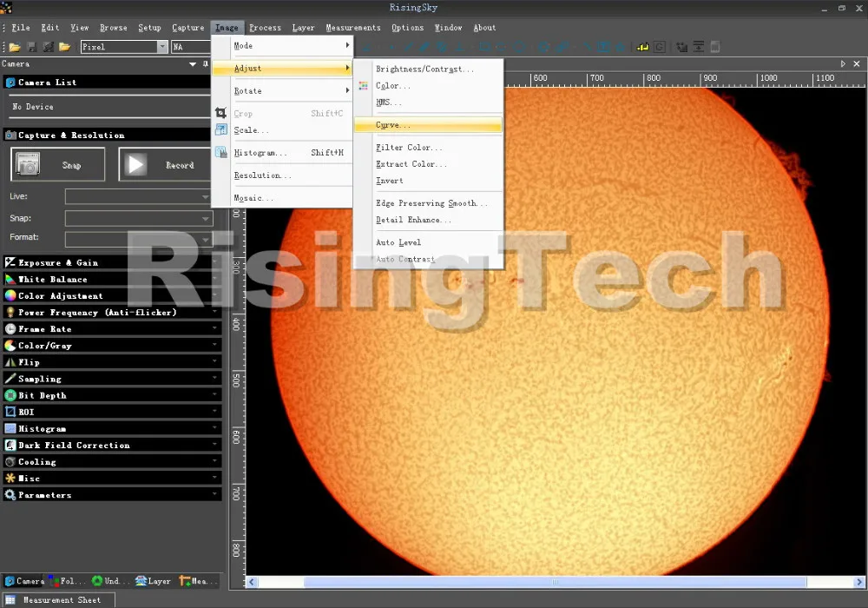The height and width of the screenshot is (608, 868).
Task: Click the Color adjust icon in the submenu
Action: pos(363,86)
